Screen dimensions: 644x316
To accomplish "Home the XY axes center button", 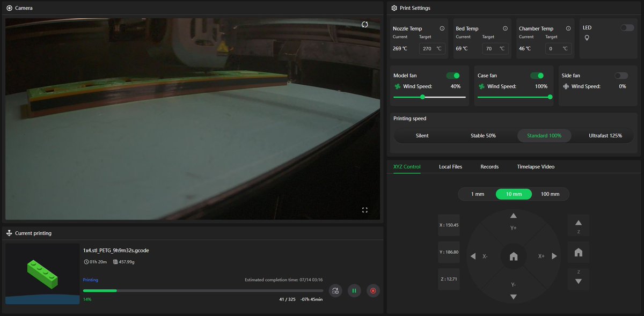I will [x=514, y=256].
